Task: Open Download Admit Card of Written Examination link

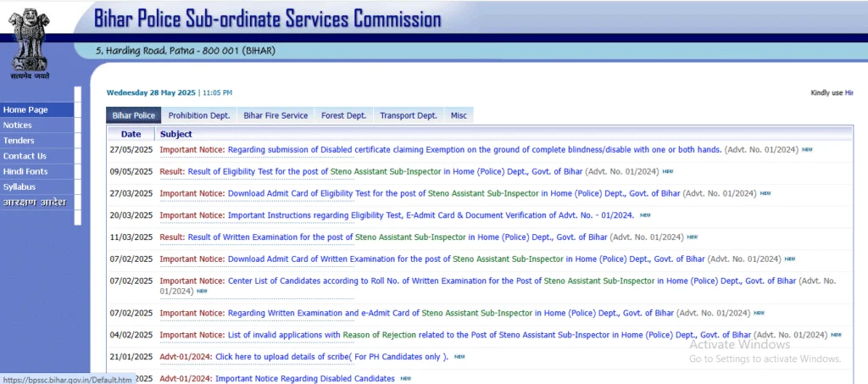Action: coord(466,259)
